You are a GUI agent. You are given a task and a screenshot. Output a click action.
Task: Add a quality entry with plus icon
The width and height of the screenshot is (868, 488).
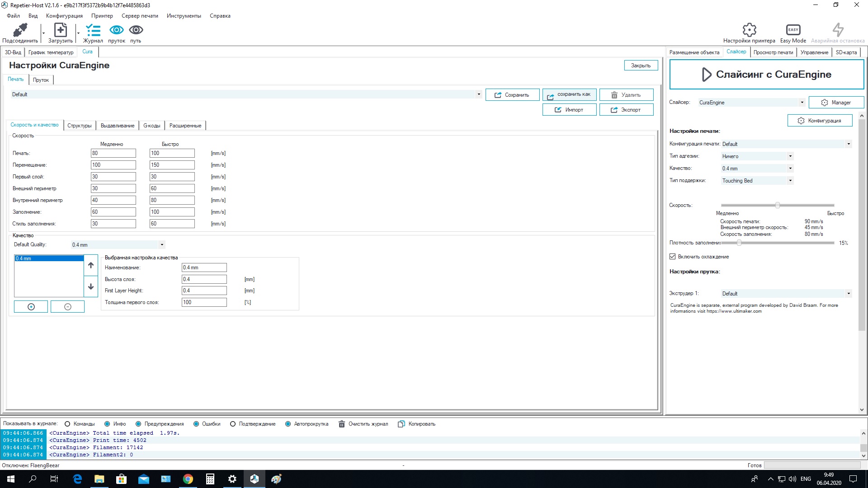coord(31,307)
